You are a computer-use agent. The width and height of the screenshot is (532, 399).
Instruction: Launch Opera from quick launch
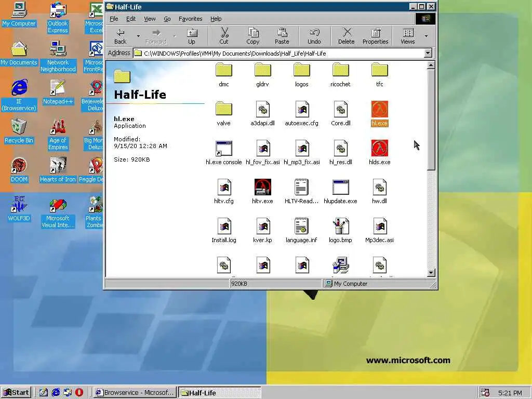(x=79, y=393)
